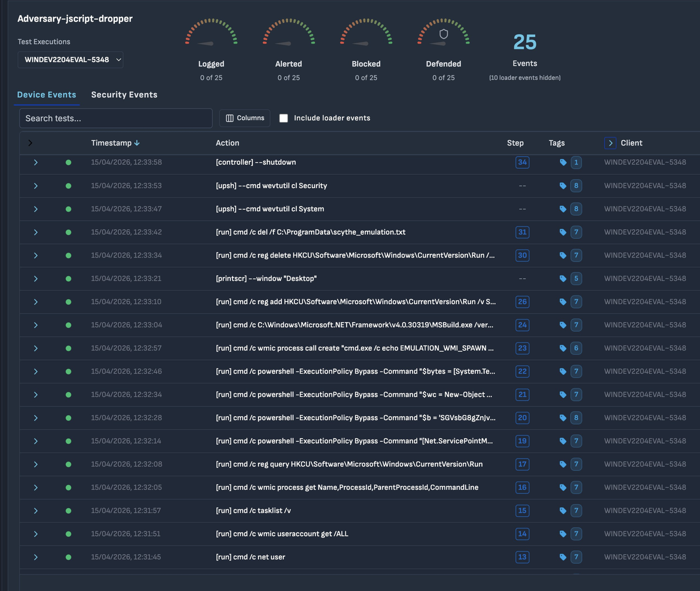Open the Columns button
Screen dimensions: 700x591
[x=245, y=118]
